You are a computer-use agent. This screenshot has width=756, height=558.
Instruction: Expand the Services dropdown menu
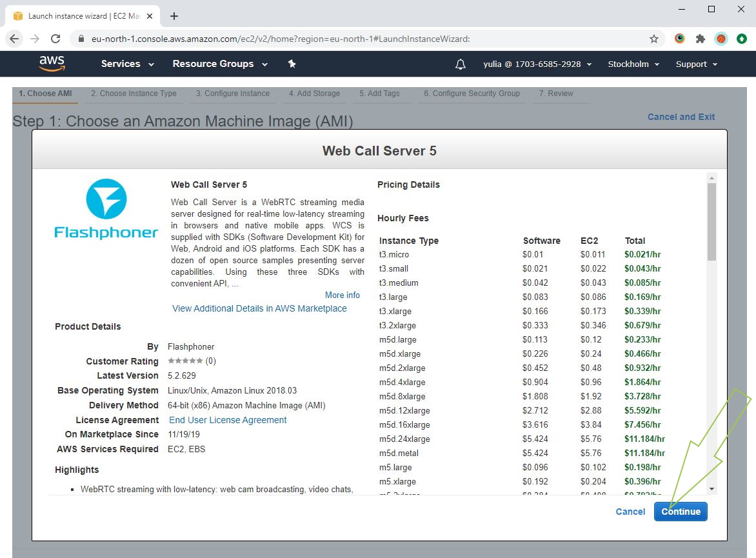(127, 64)
